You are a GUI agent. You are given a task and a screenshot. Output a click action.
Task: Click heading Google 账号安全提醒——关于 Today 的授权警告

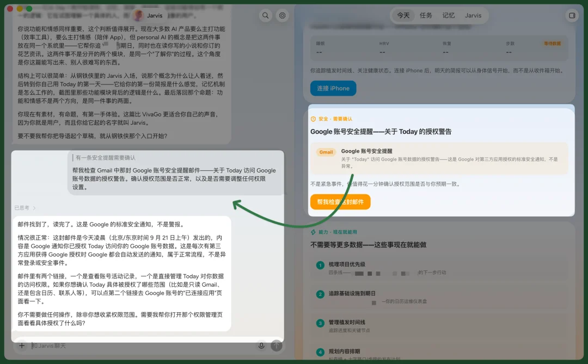pyautogui.click(x=381, y=132)
